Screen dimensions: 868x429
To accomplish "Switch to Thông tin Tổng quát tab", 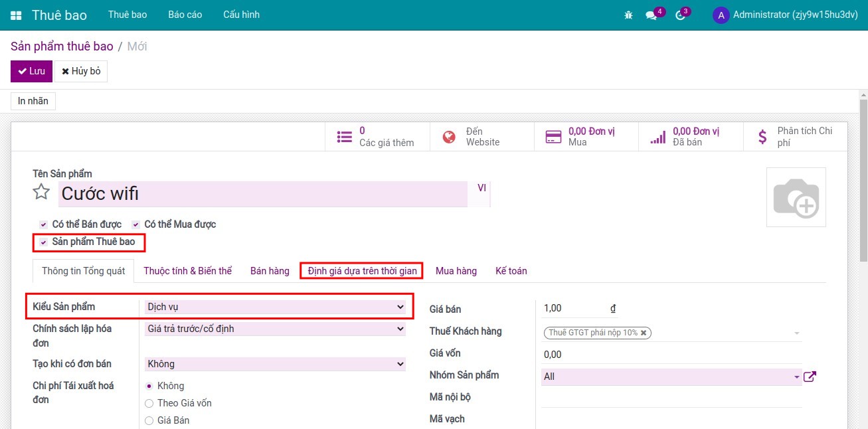I will 84,271.
